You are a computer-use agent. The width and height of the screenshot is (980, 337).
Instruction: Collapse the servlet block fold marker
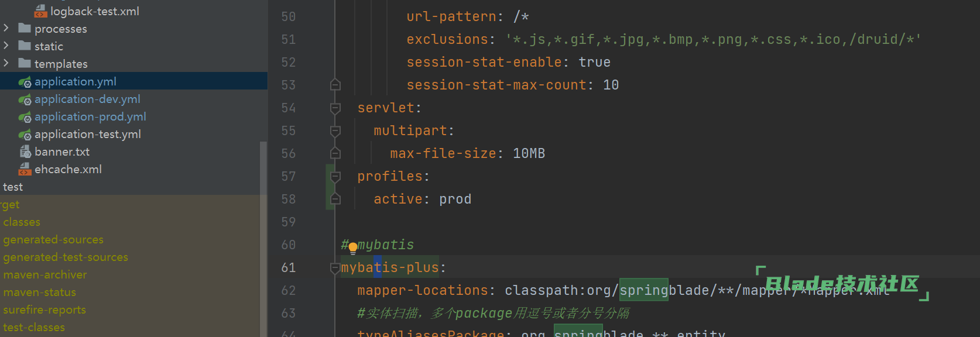coord(335,108)
